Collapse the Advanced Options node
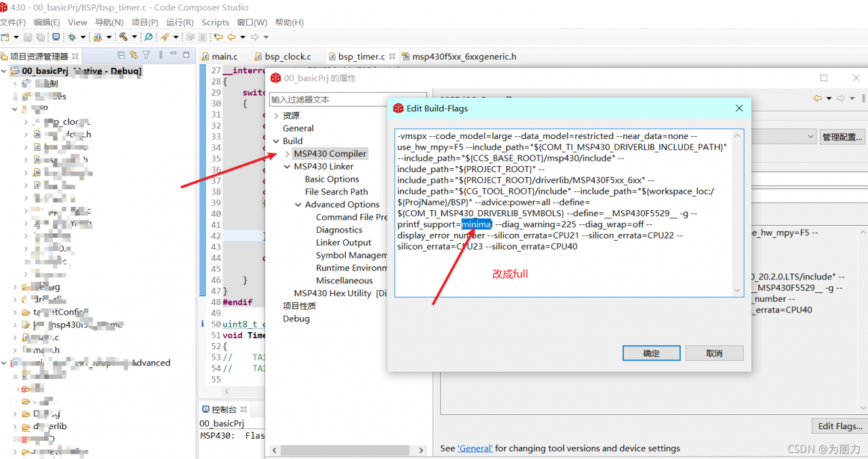868x459 pixels. click(298, 205)
